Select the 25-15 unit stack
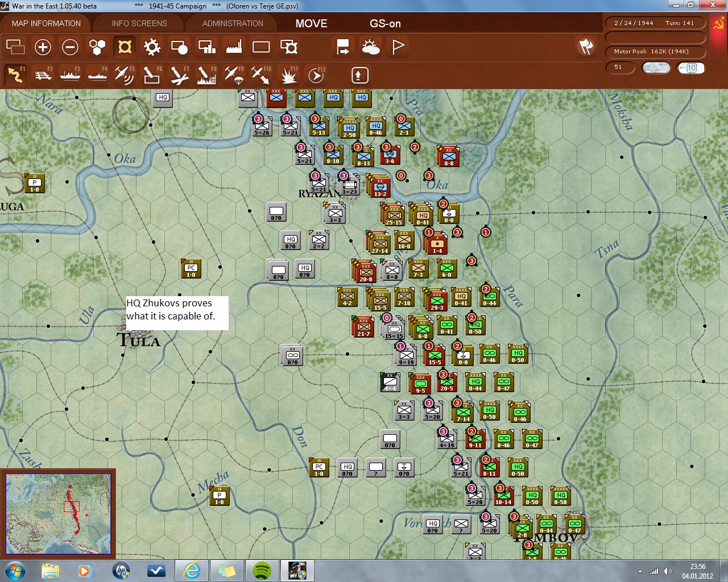Viewport: 728px width, 582px height. pos(394,215)
